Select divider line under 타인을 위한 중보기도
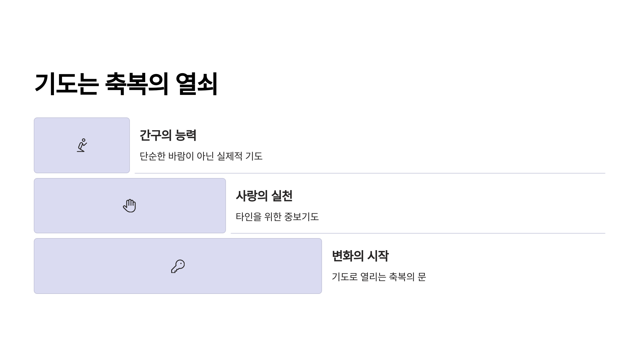644x362 pixels. coord(418,233)
